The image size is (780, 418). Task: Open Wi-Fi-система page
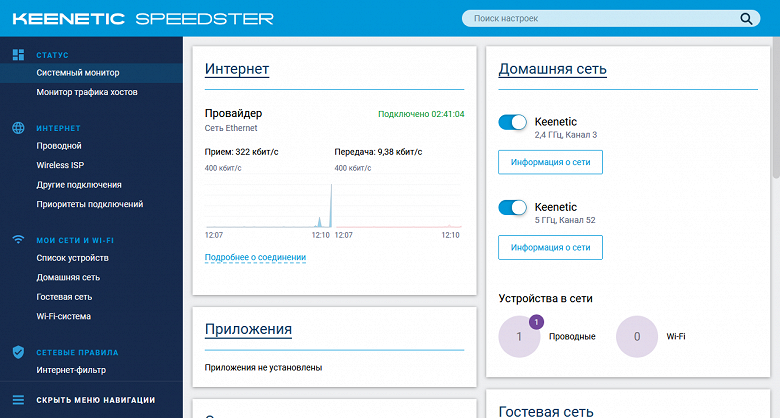[63, 316]
